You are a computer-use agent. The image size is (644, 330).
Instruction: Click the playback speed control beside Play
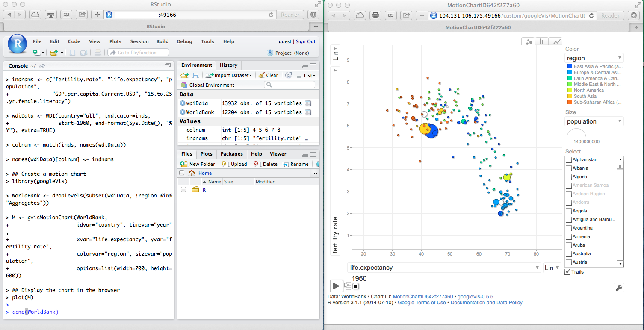[347, 285]
